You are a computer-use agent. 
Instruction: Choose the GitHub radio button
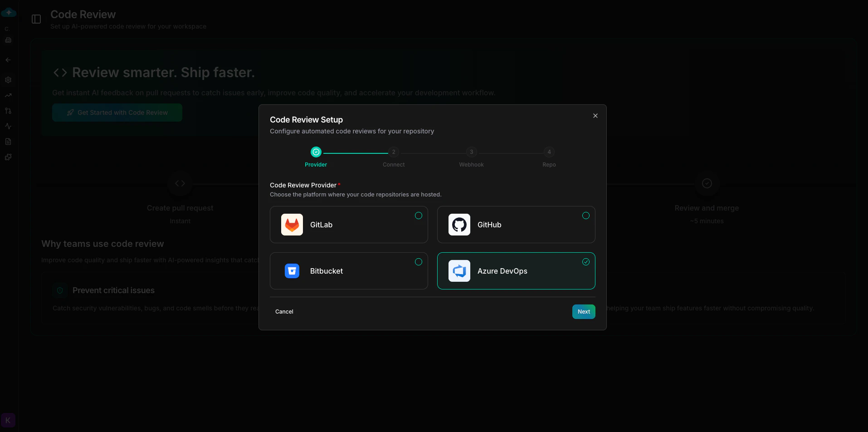(x=586, y=216)
